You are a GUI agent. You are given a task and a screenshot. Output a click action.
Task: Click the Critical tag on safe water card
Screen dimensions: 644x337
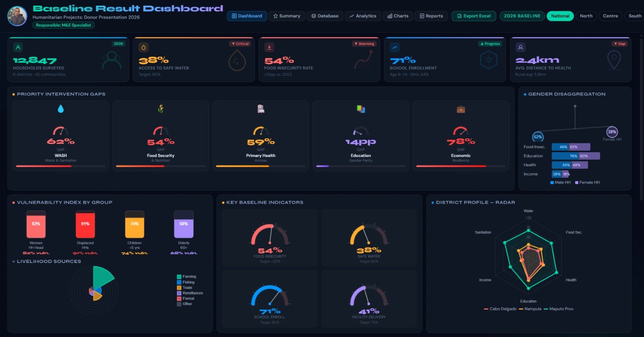click(240, 43)
